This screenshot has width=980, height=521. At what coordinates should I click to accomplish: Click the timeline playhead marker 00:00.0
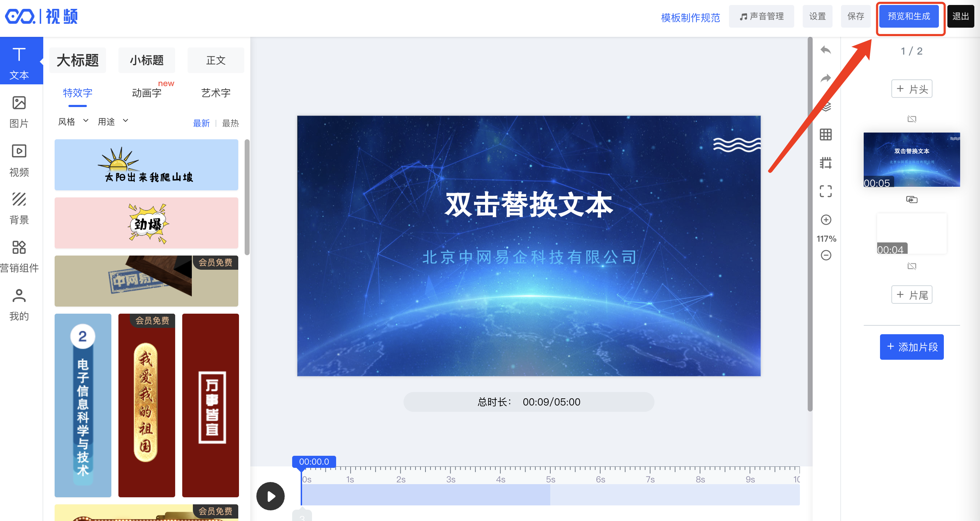click(314, 462)
